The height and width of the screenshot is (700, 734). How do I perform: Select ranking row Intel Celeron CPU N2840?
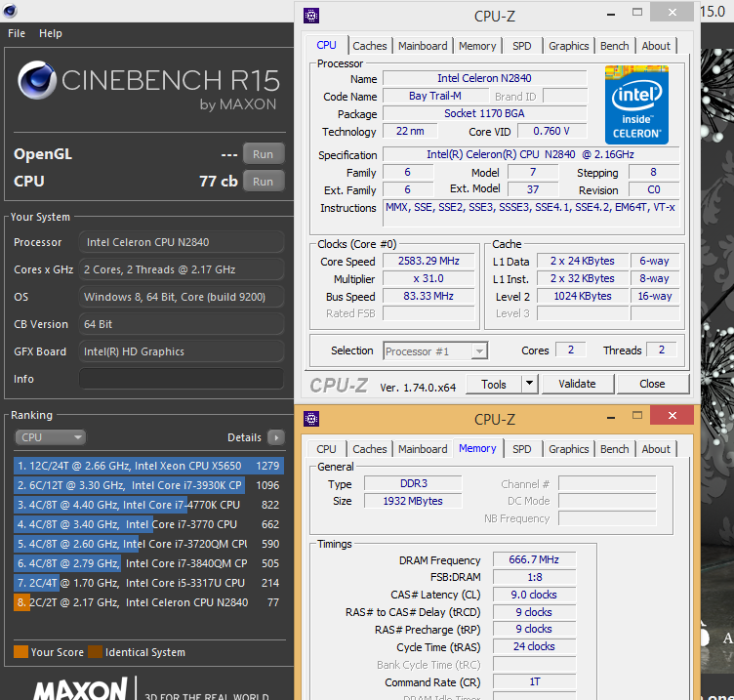148,602
